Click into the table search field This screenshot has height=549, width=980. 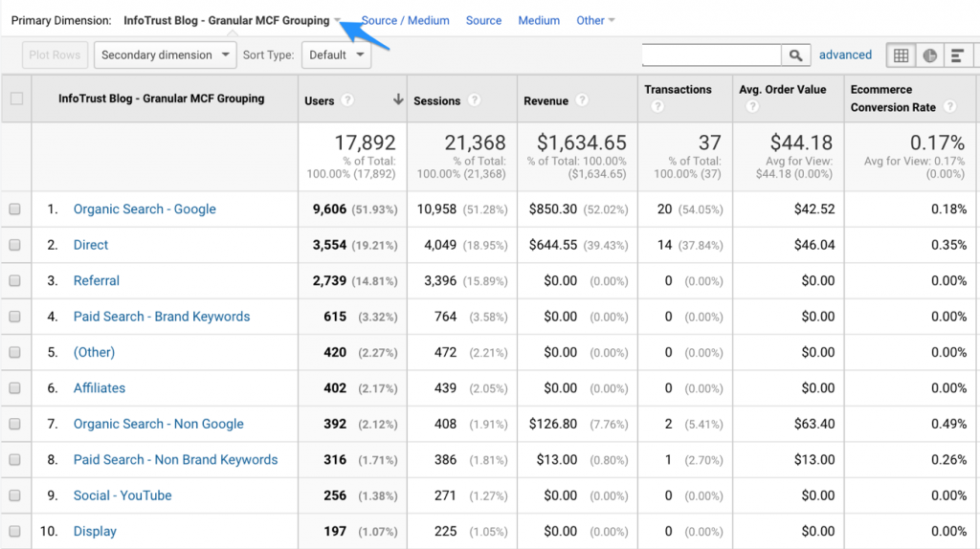pos(711,55)
